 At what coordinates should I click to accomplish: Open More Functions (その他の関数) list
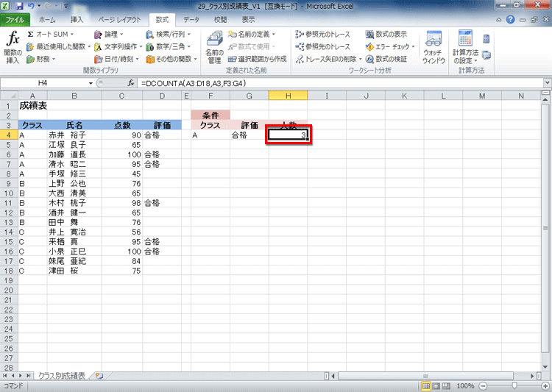point(171,59)
